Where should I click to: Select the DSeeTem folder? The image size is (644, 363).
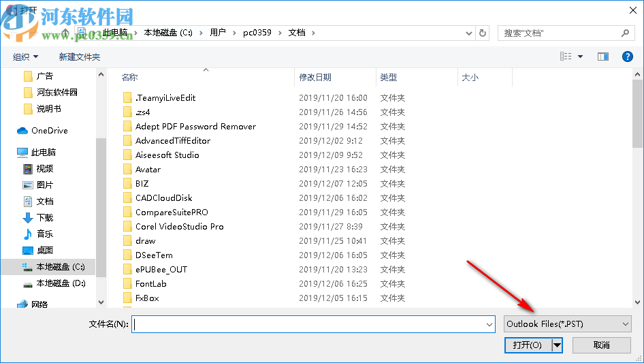pos(154,255)
